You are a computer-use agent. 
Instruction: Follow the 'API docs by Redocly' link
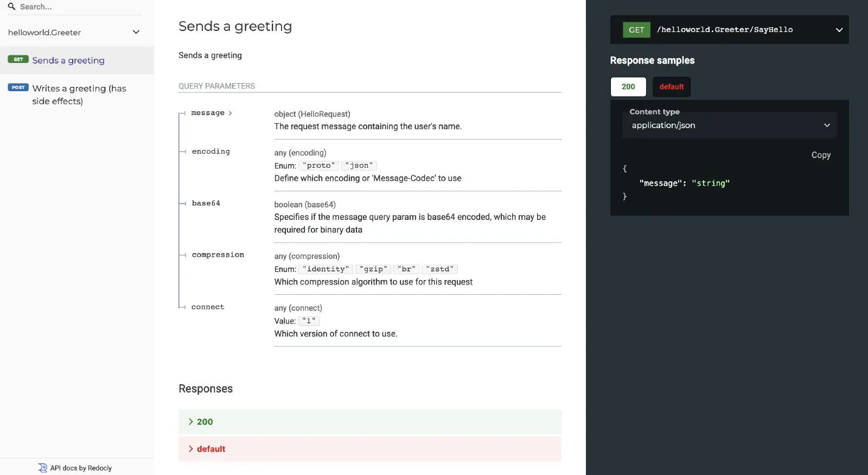click(81, 468)
